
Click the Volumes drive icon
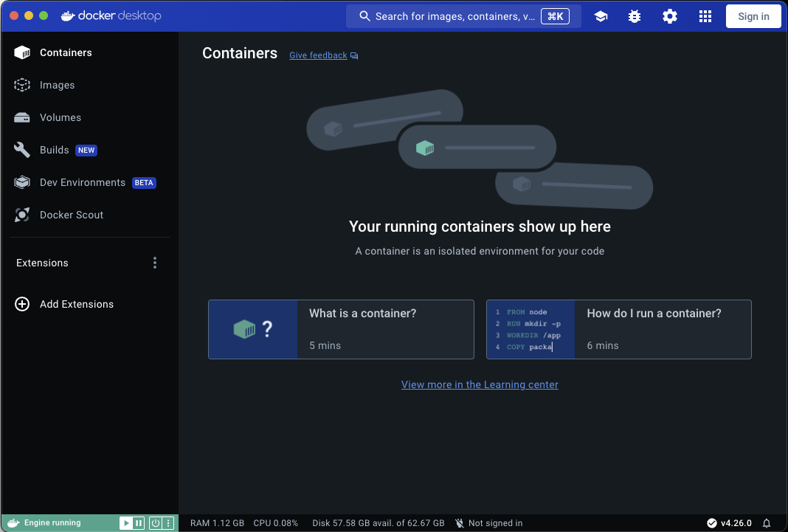tap(22, 117)
